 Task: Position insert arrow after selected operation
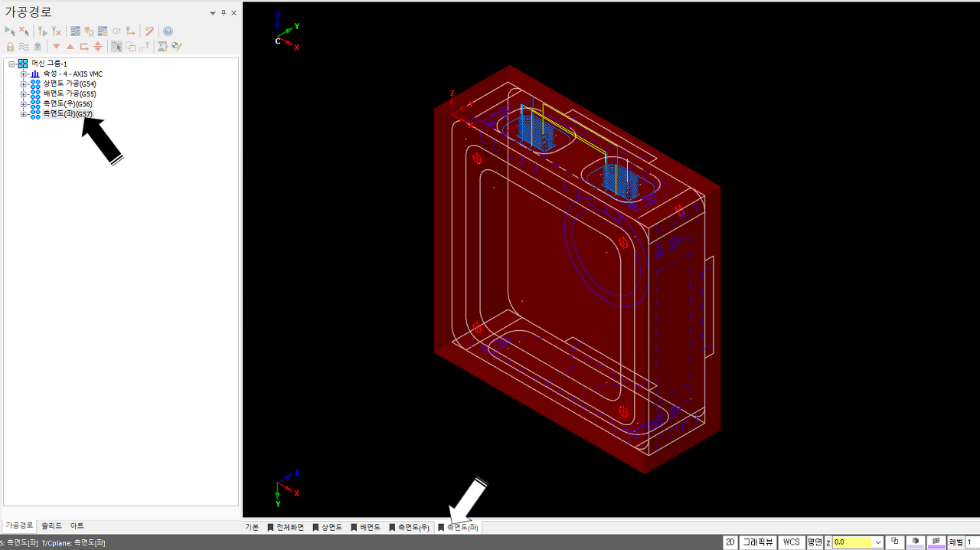tap(83, 47)
